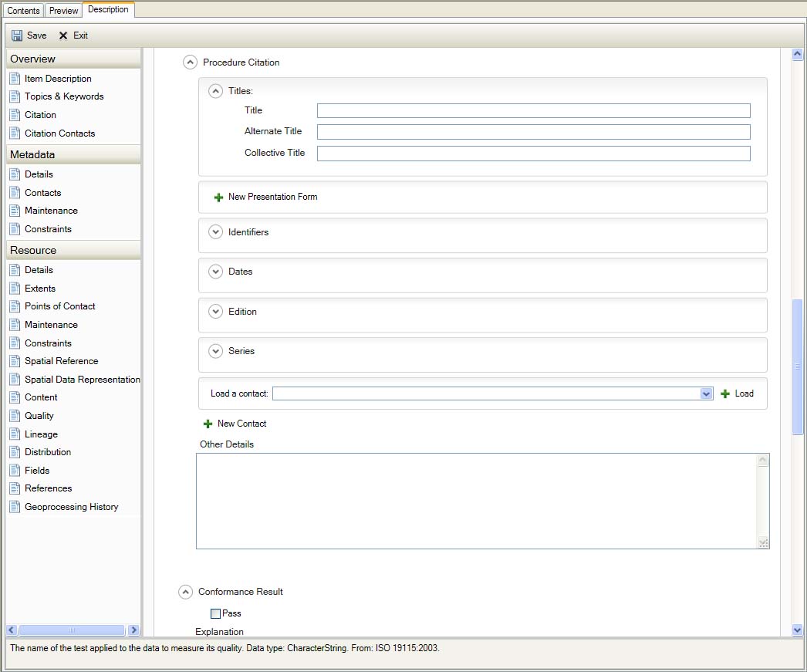Screen dimensions: 807x672
Task: Click the green plus beside New Presentation Form
Action: [x=218, y=198]
